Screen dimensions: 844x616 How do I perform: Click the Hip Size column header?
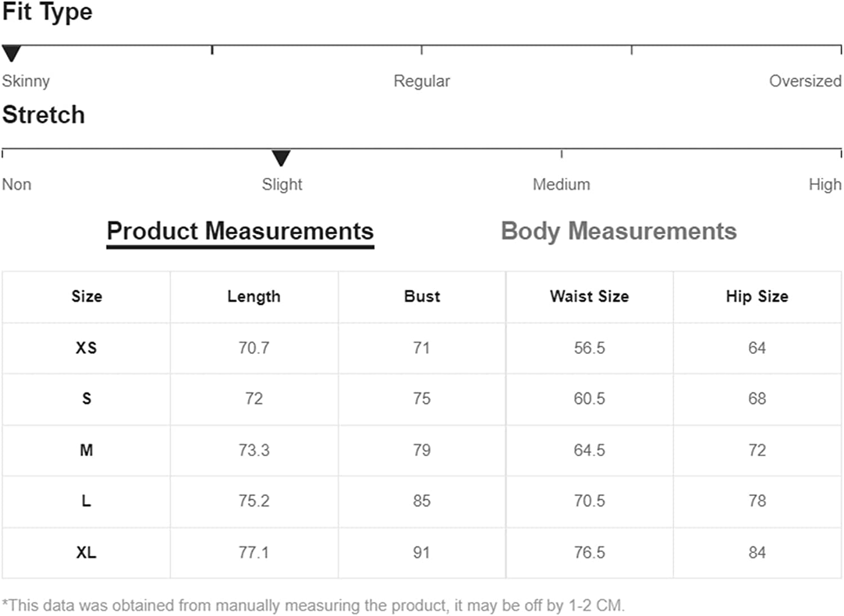(757, 296)
